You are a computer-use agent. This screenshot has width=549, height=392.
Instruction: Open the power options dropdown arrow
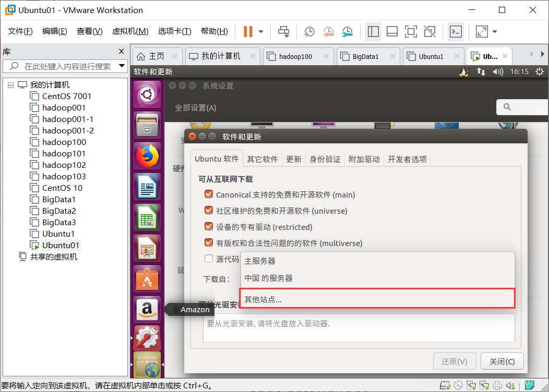coord(261,31)
